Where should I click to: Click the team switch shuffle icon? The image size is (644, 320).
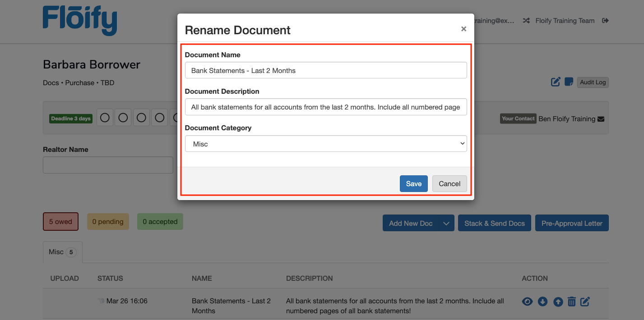(526, 21)
